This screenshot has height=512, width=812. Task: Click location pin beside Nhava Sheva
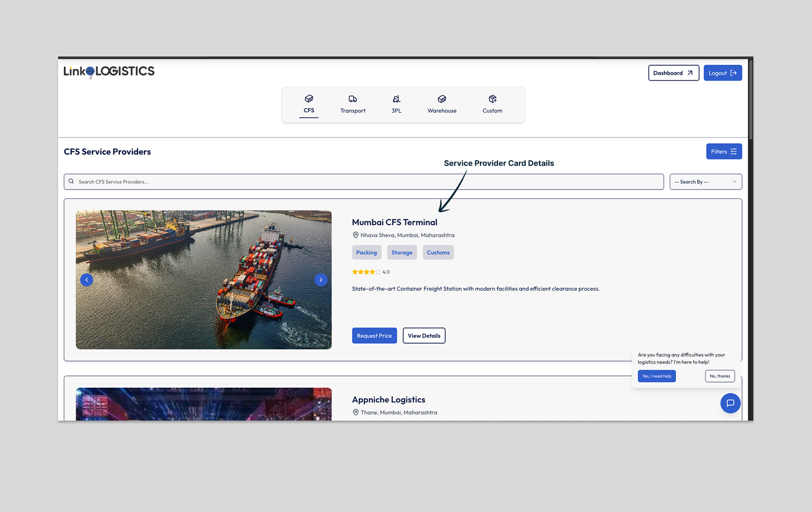tap(355, 235)
